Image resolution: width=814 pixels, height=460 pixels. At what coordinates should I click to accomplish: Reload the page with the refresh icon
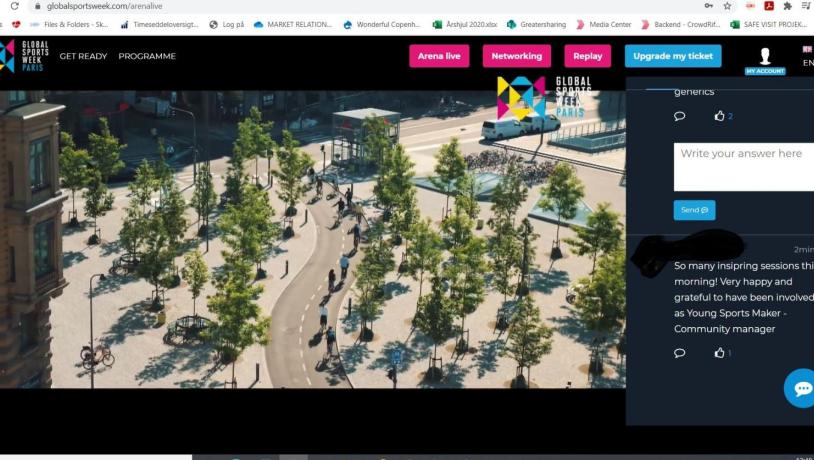[15, 6]
